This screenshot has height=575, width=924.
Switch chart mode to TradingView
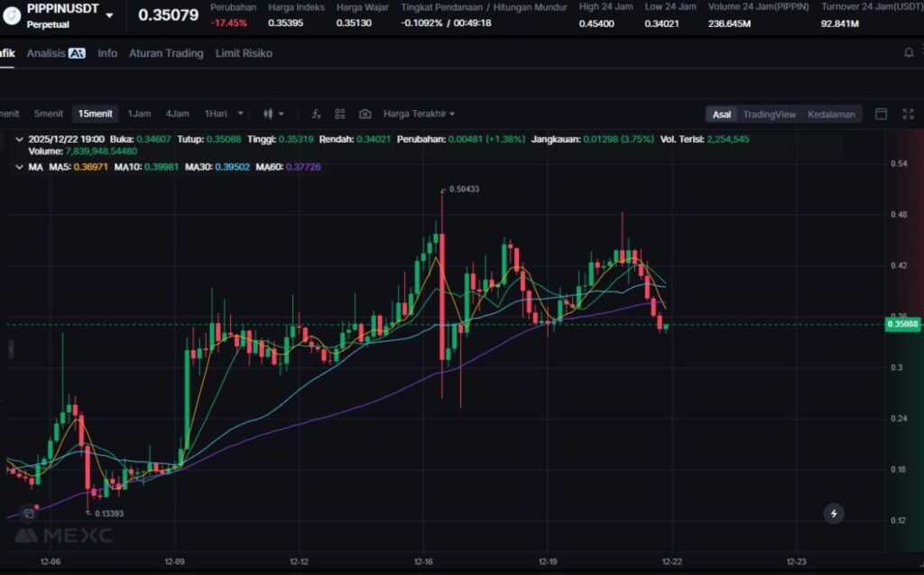pyautogui.click(x=769, y=115)
